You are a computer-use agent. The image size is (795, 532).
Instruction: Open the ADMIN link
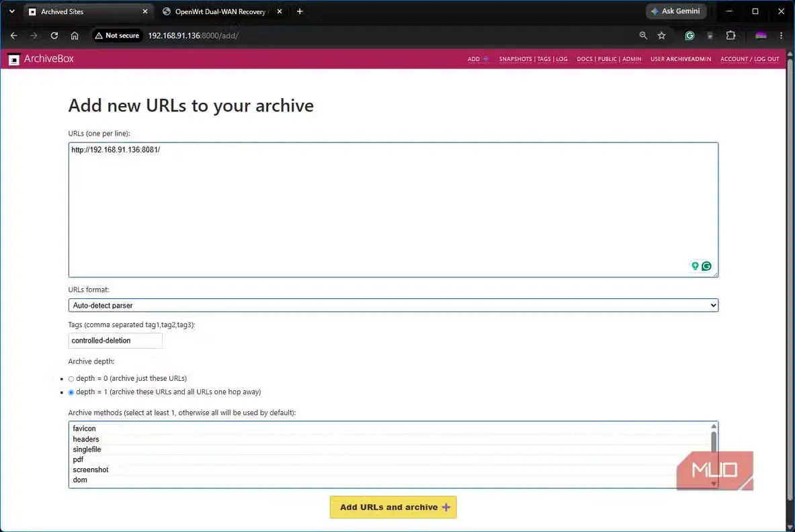tap(632, 59)
